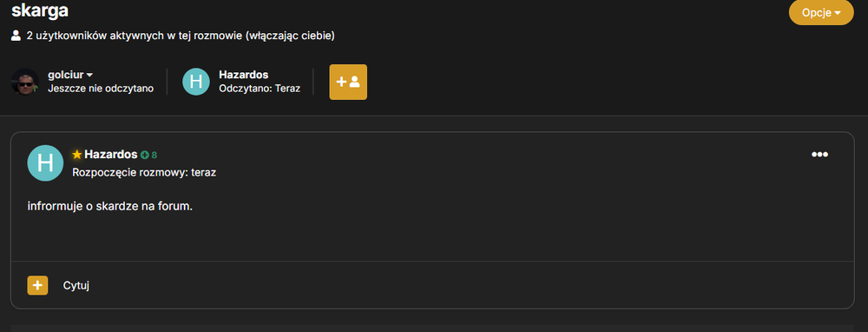Open the Opcje dropdown menu
The height and width of the screenshot is (332, 868).
pos(821,13)
